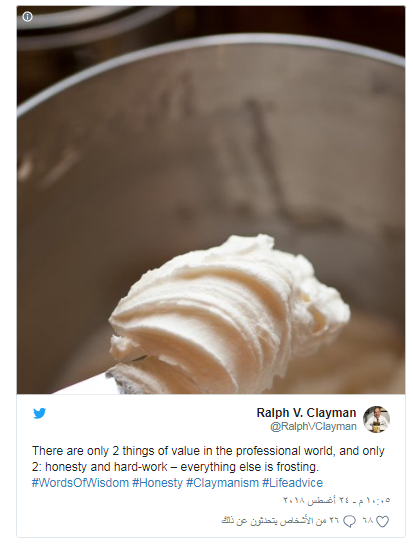Open the #Honesty hashtag

tap(157, 483)
